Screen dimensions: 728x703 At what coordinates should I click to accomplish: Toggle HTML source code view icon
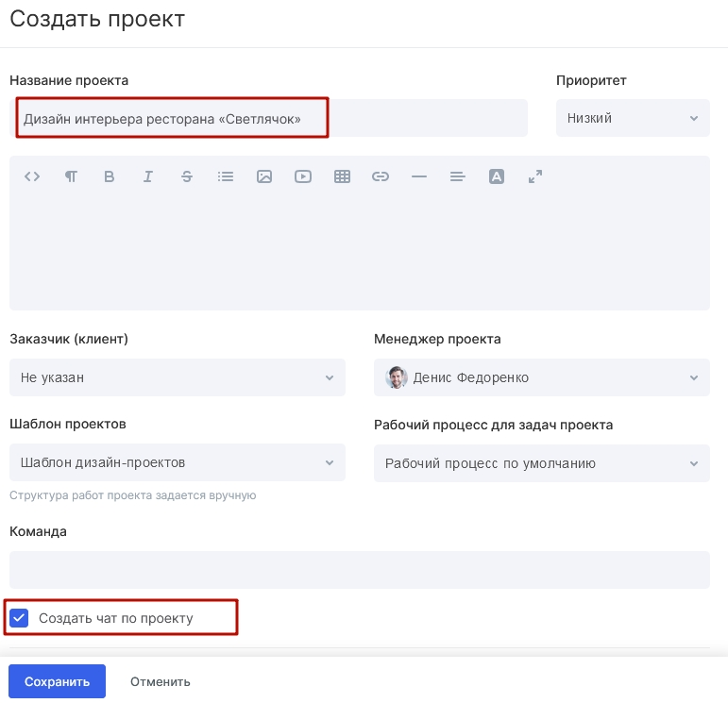tap(32, 176)
